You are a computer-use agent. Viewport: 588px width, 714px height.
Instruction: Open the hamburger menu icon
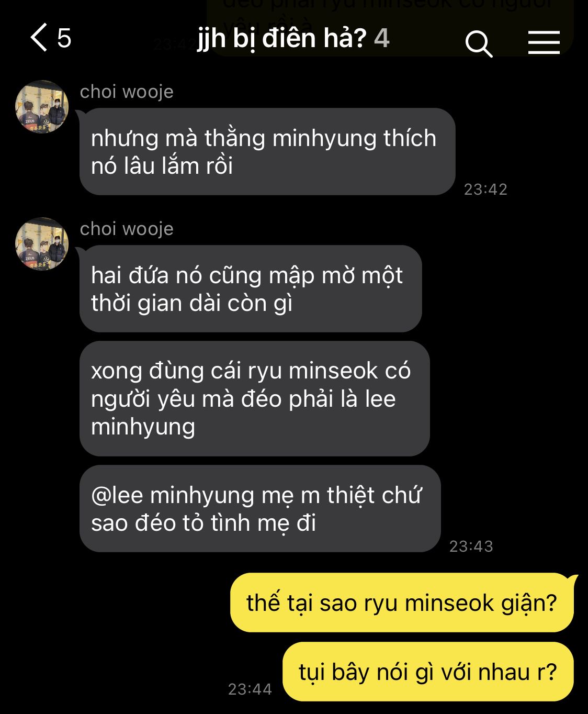click(x=544, y=42)
